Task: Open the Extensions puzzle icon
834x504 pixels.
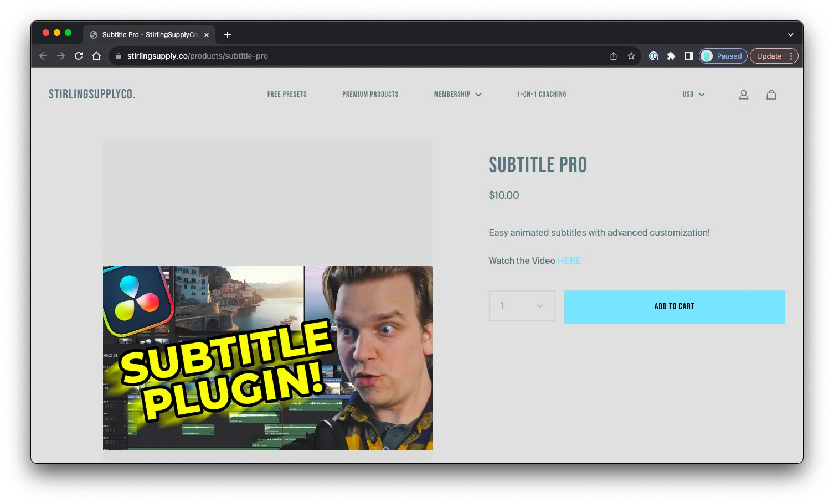Action: (x=671, y=56)
